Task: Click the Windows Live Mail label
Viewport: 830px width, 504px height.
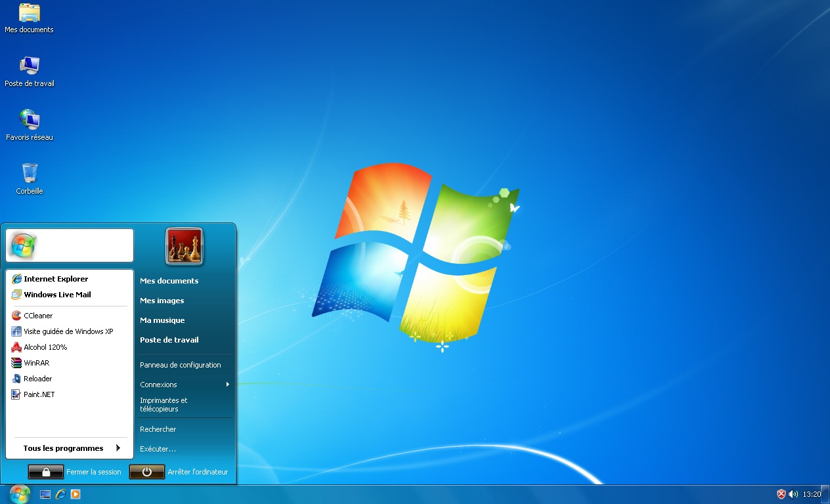Action: coord(57,295)
